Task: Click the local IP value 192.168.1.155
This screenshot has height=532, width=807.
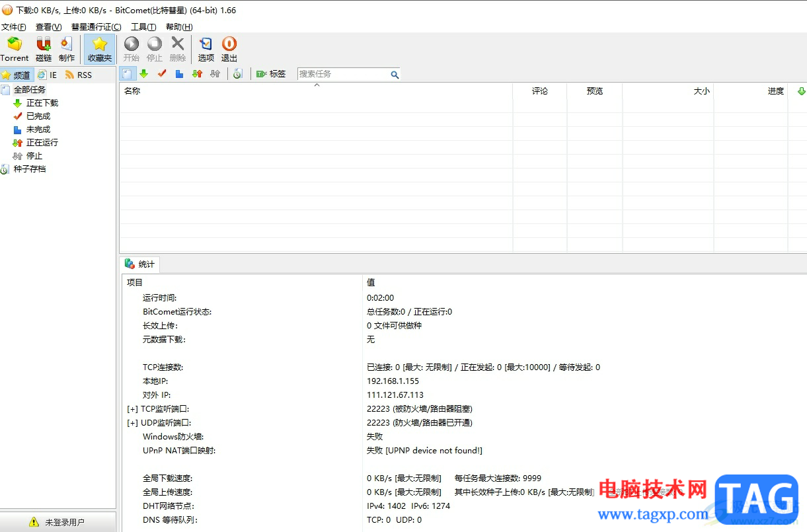Action: 393,381
